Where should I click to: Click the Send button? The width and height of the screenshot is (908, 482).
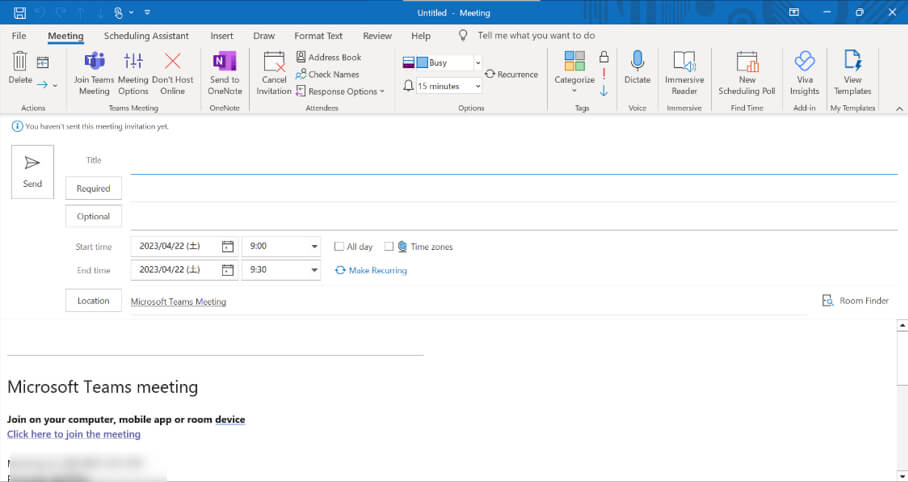point(33,171)
